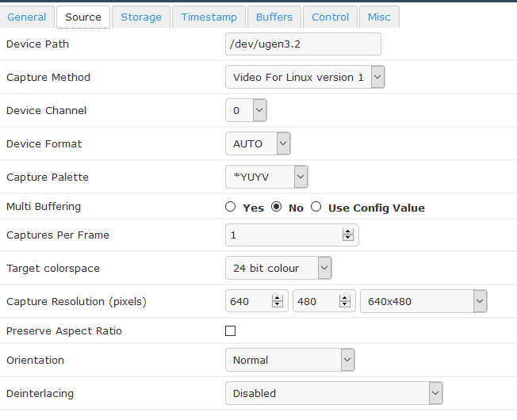Viewport: 517px width, 420px height.
Task: Select the Source tab
Action: tap(83, 17)
